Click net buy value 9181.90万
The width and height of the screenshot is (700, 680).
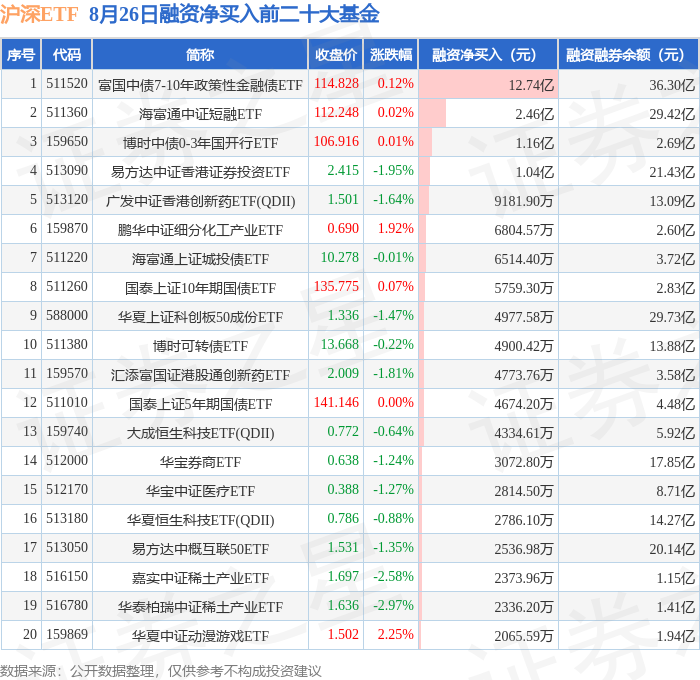[524, 201]
